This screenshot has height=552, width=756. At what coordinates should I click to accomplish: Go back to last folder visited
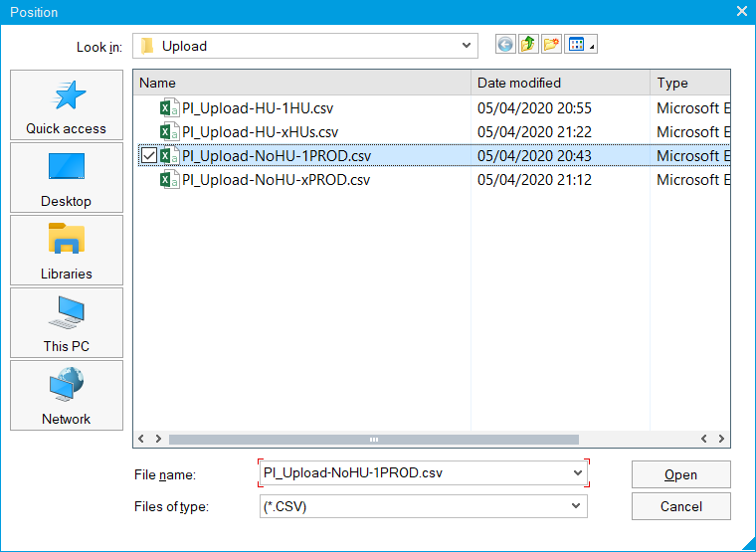click(x=505, y=45)
